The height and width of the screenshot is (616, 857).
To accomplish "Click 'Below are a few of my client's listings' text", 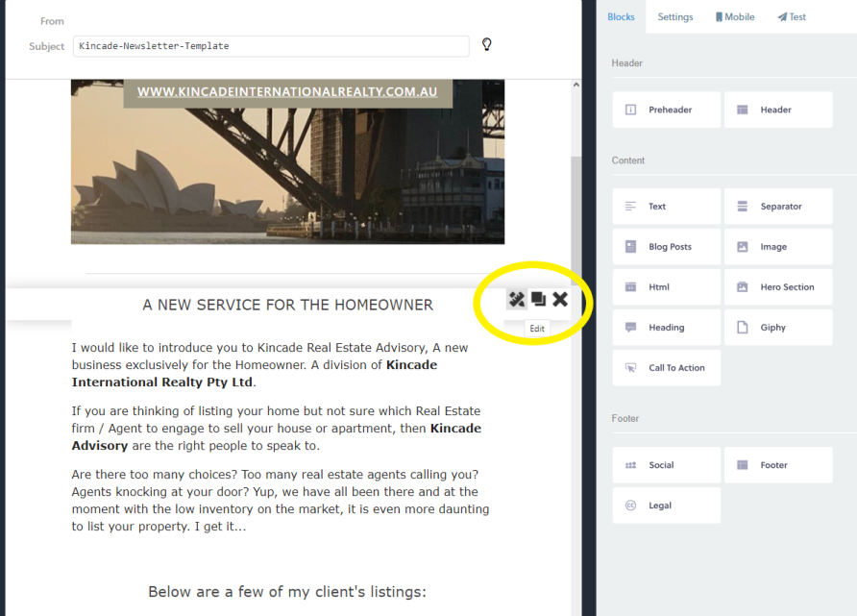I will (287, 591).
